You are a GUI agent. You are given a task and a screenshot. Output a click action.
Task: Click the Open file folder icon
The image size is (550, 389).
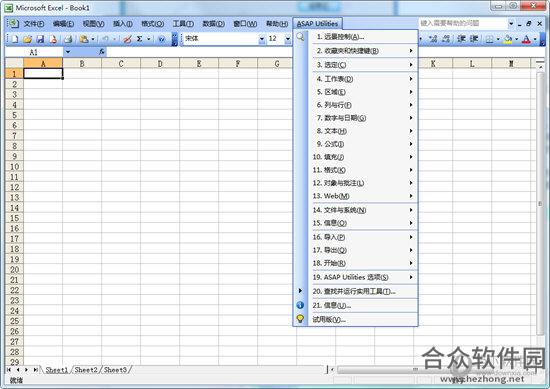(x=27, y=39)
